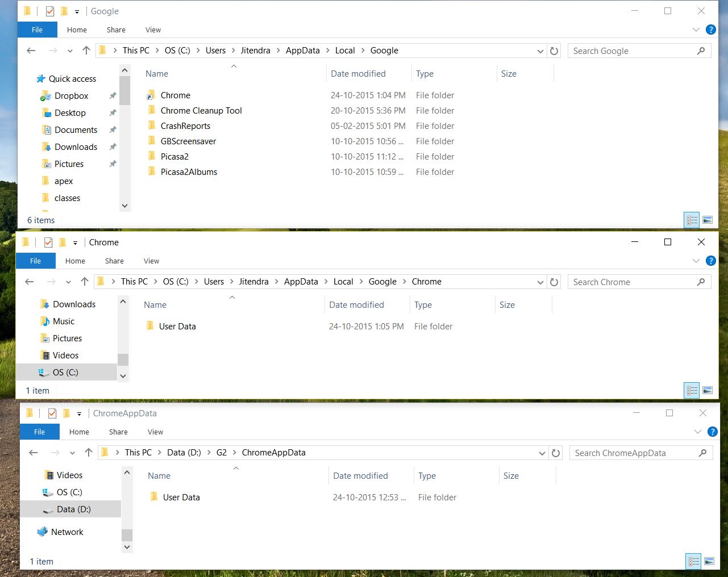Image resolution: width=728 pixels, height=577 pixels.
Task: Click Jitendra breadcrumb in Chrome window address bar
Action: 253,282
